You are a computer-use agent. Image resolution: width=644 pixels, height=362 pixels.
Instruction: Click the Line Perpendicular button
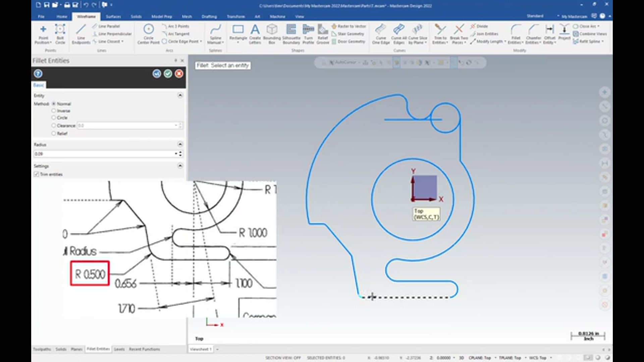112,34
